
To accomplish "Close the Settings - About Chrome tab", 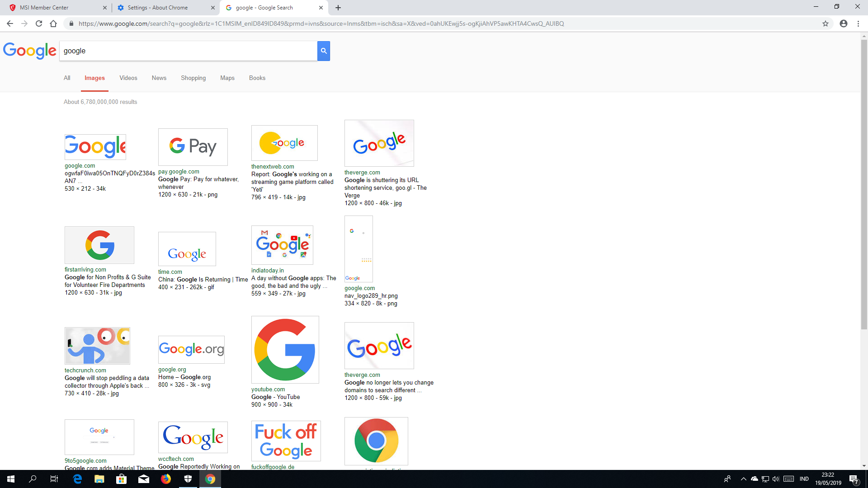I will [x=213, y=8].
